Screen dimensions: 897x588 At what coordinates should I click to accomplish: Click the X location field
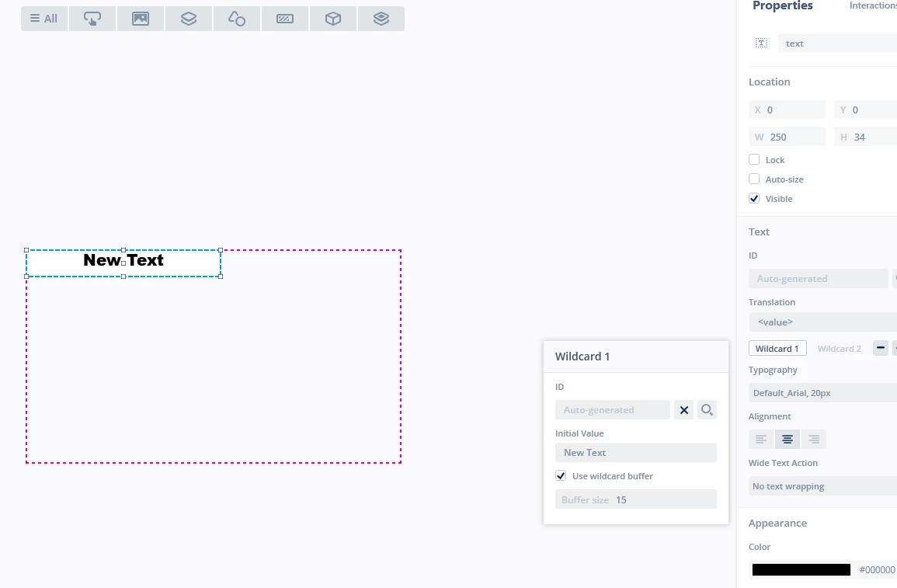click(x=787, y=110)
